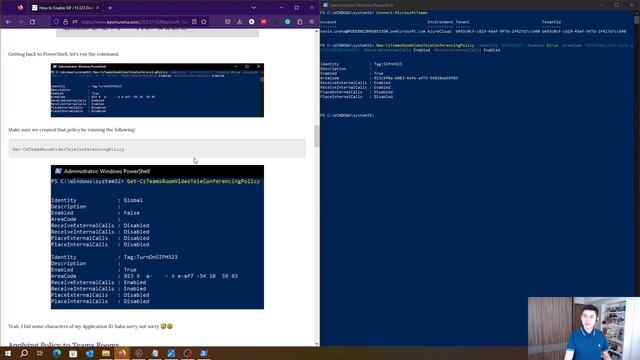Click 'Applying Policy to Teams Rooms' heading
Image resolution: width=640 pixels, height=360 pixels.
[x=64, y=344]
